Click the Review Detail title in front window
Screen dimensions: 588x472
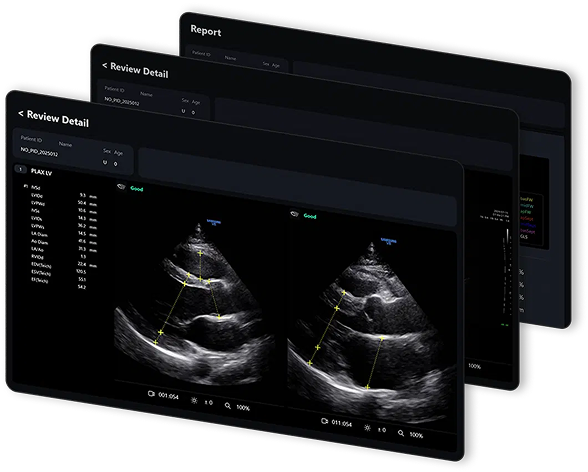58,119
